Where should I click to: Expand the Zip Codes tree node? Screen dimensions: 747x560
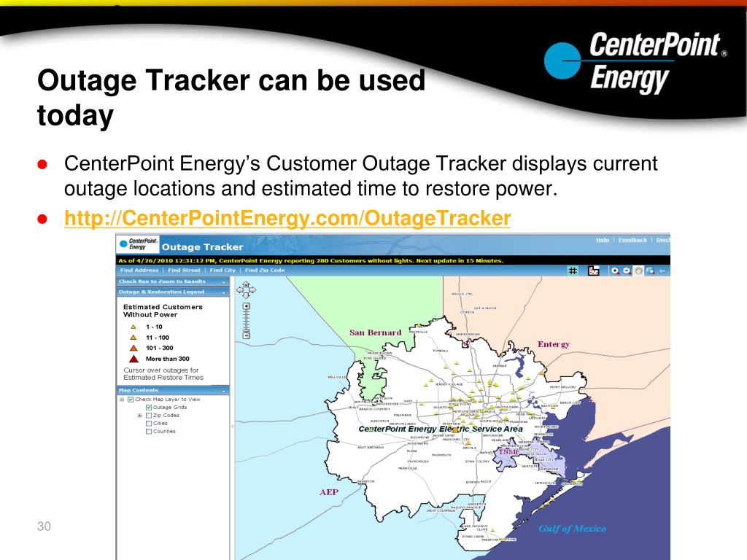pyautogui.click(x=140, y=415)
